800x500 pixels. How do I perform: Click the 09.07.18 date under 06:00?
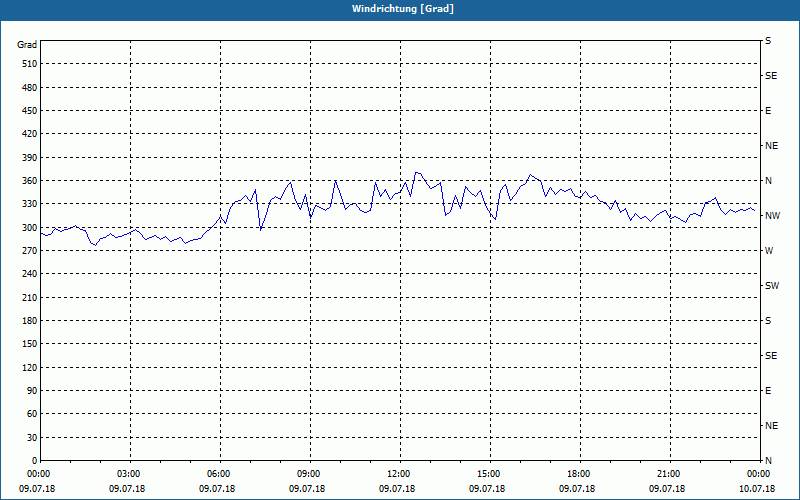[x=217, y=489]
